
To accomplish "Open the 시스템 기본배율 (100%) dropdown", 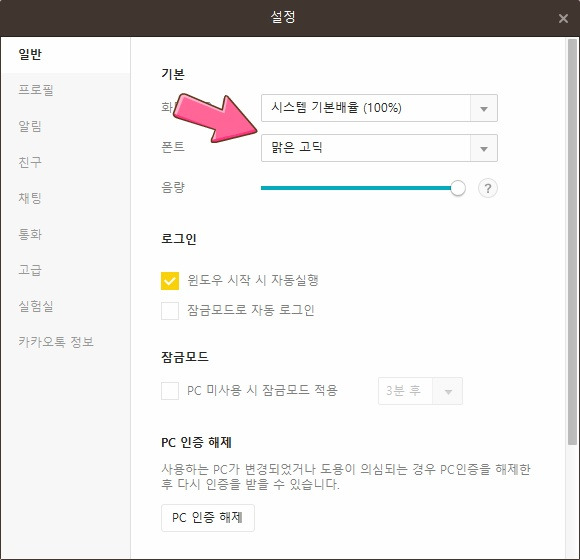I will point(379,108).
